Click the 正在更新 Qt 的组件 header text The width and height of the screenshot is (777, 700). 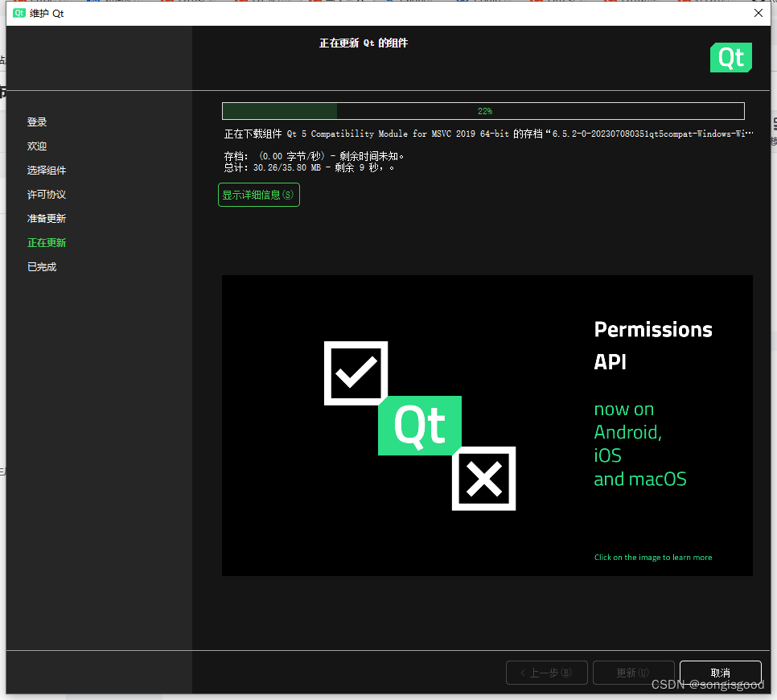coord(364,43)
